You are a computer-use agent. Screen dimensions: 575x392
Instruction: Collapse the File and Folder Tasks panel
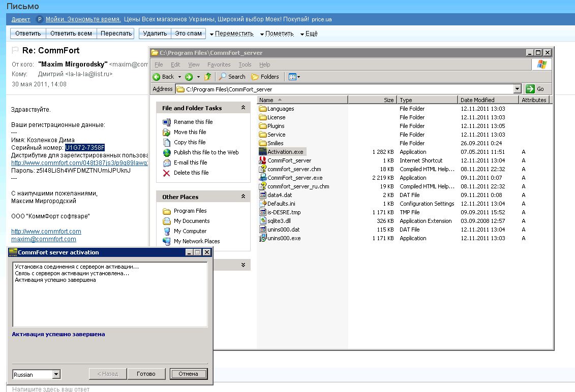pyautogui.click(x=243, y=107)
